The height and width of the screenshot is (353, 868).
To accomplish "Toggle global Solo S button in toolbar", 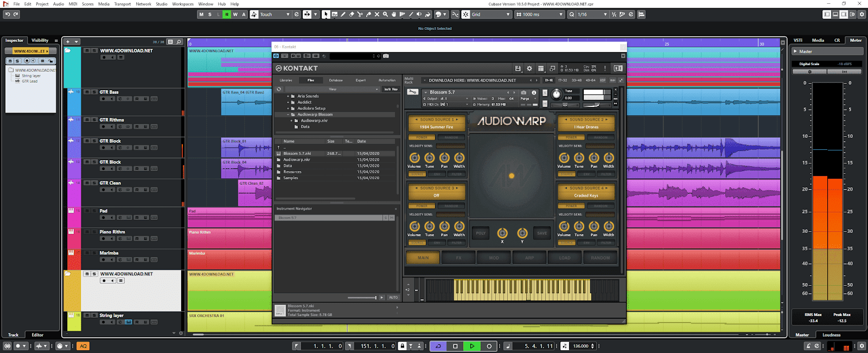I will [210, 15].
